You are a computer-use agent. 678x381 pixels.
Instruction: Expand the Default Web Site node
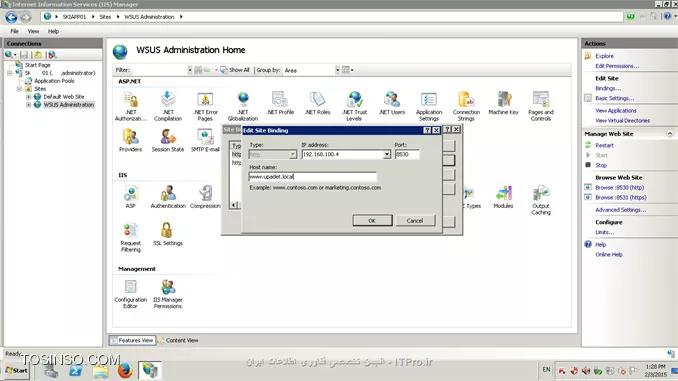(29, 97)
